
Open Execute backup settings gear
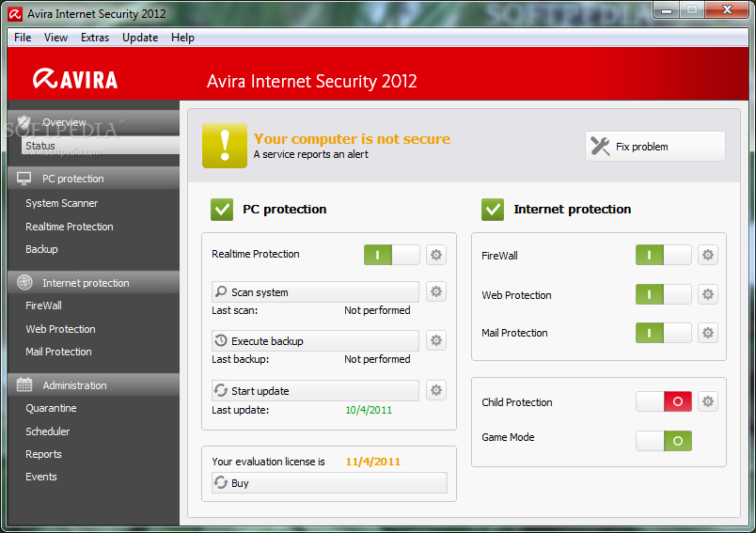click(436, 340)
